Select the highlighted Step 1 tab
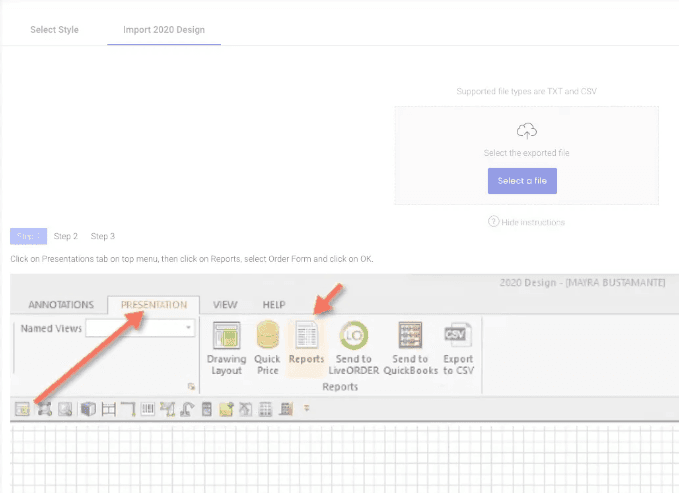 29,236
